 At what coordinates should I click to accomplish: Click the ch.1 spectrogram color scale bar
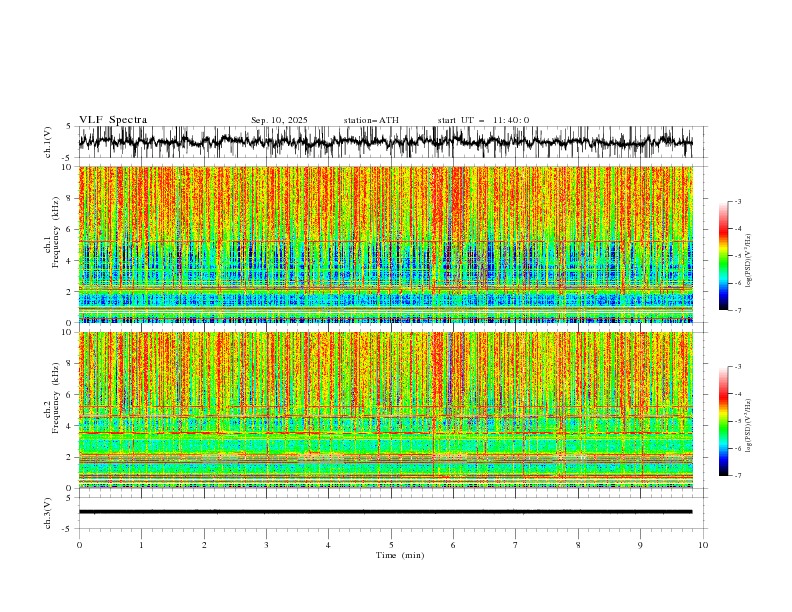click(723, 256)
